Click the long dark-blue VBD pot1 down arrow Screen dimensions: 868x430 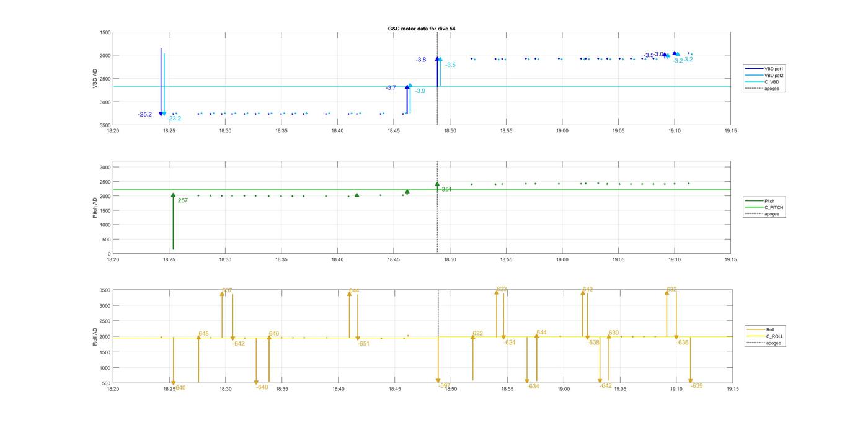click(161, 82)
